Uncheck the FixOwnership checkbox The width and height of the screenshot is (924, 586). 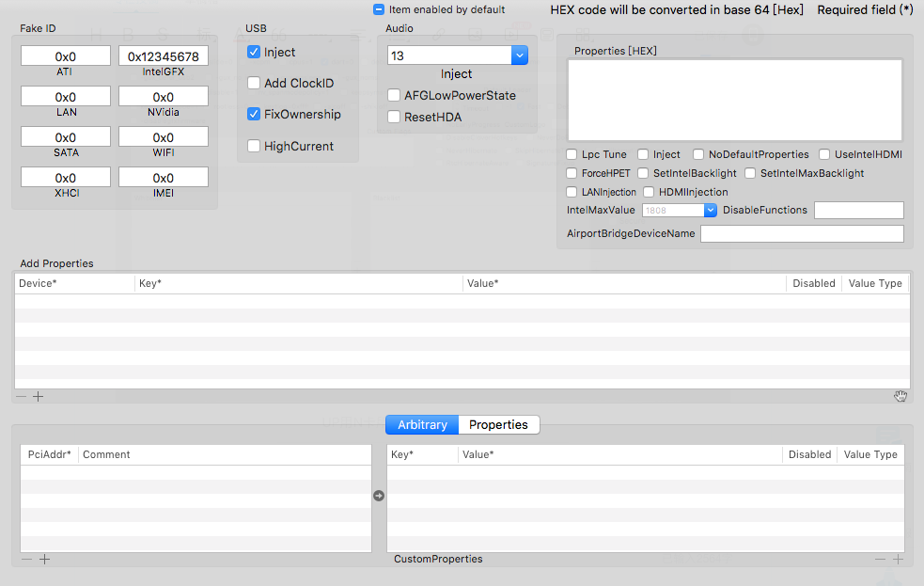click(254, 114)
